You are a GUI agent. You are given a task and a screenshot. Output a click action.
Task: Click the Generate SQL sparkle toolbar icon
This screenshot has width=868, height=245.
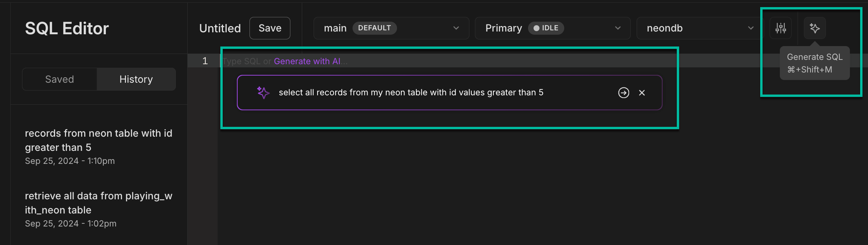[814, 28]
